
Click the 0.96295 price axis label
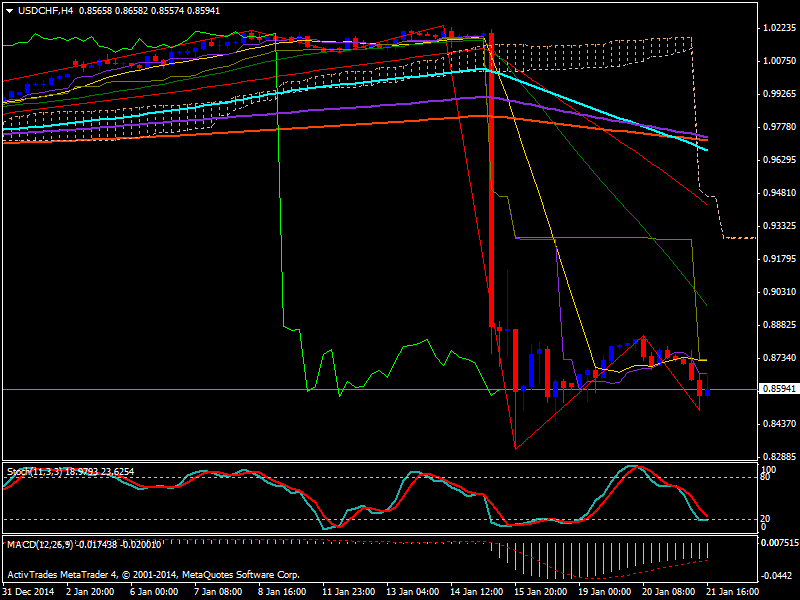click(779, 160)
